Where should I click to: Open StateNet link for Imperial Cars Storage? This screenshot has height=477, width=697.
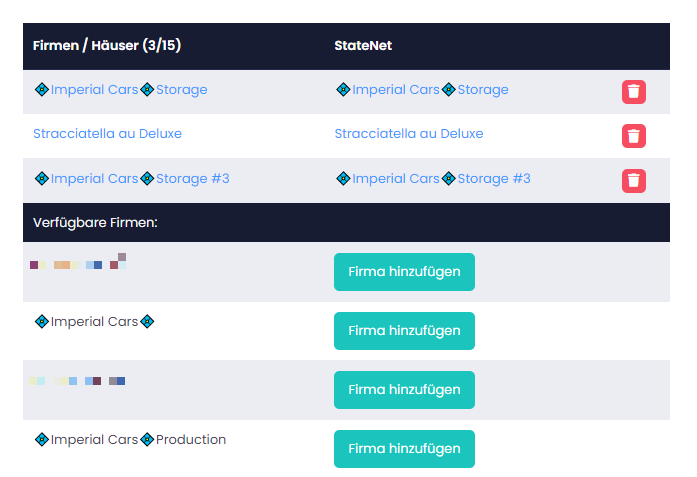click(422, 90)
